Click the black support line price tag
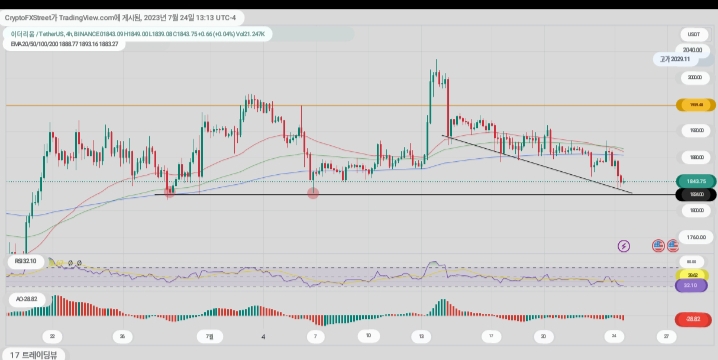The image size is (718, 360). [x=696, y=195]
